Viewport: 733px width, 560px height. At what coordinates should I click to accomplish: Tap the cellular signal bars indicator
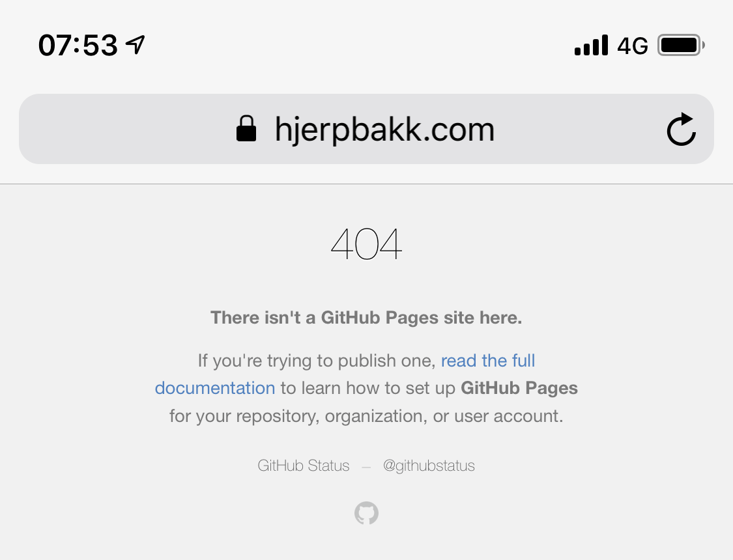pos(591,46)
